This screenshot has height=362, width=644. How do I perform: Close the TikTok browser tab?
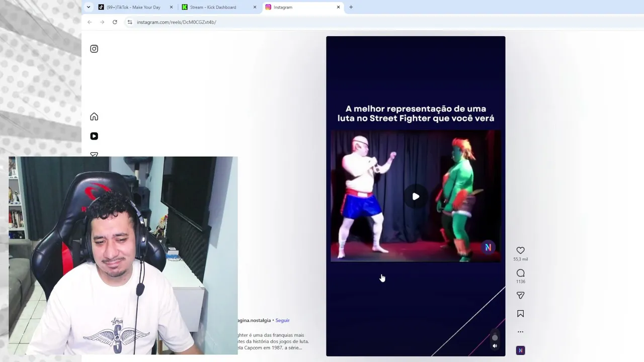click(x=171, y=7)
